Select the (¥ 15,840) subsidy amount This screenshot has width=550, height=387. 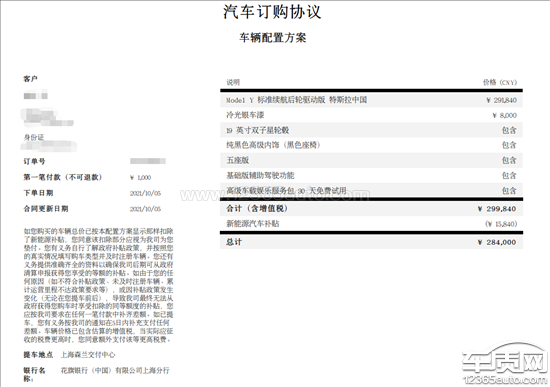[x=501, y=224]
